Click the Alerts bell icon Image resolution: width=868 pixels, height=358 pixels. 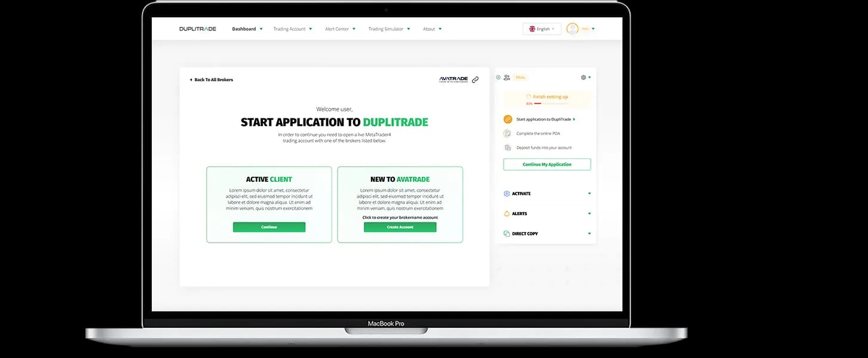[x=507, y=213]
